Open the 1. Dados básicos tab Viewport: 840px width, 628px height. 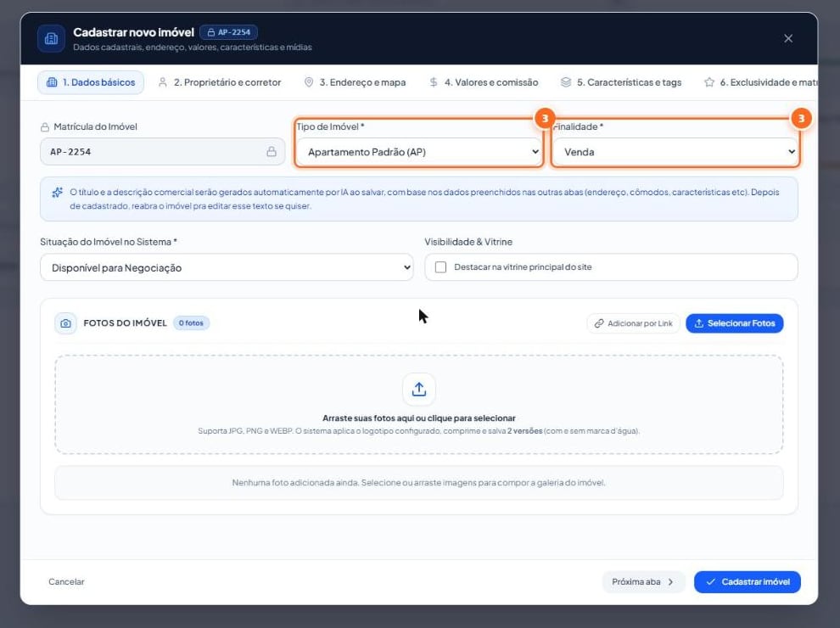91,82
